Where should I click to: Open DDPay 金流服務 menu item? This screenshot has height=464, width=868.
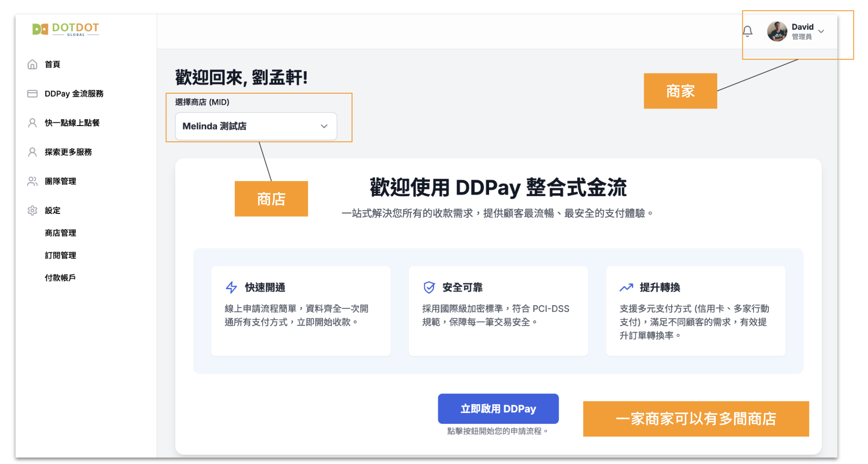[74, 94]
